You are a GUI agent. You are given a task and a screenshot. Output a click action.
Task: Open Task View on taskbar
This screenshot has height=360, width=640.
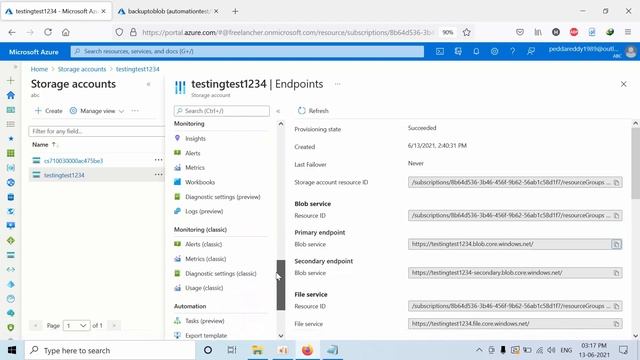point(232,350)
